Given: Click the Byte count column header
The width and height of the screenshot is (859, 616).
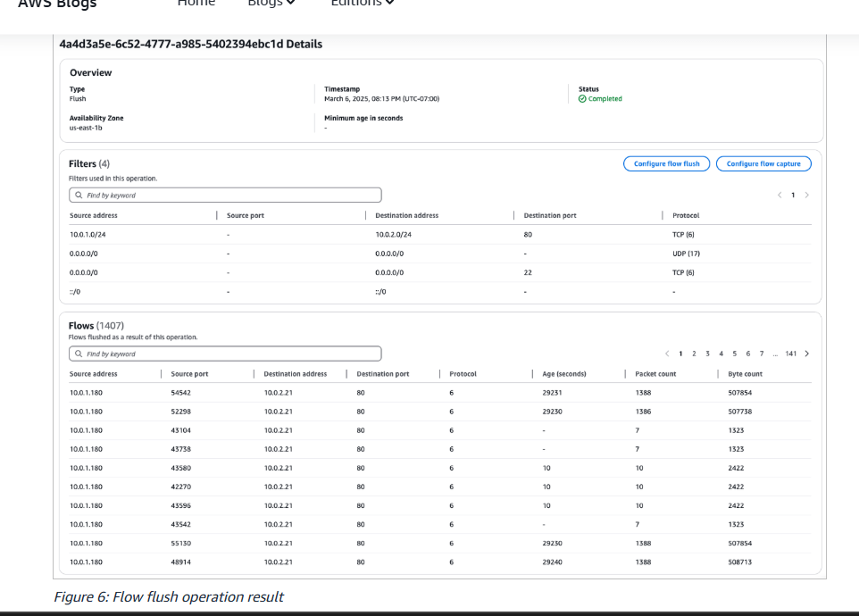Looking at the screenshot, I should tap(745, 374).
